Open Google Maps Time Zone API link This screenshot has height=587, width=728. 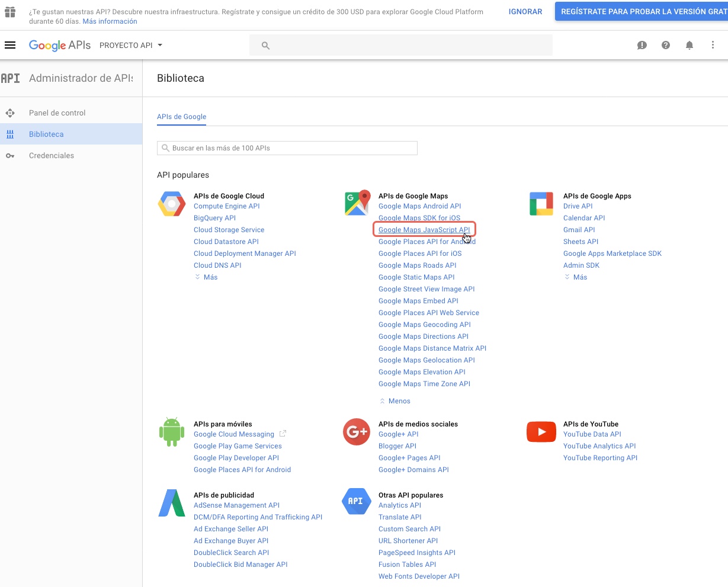[x=424, y=384]
